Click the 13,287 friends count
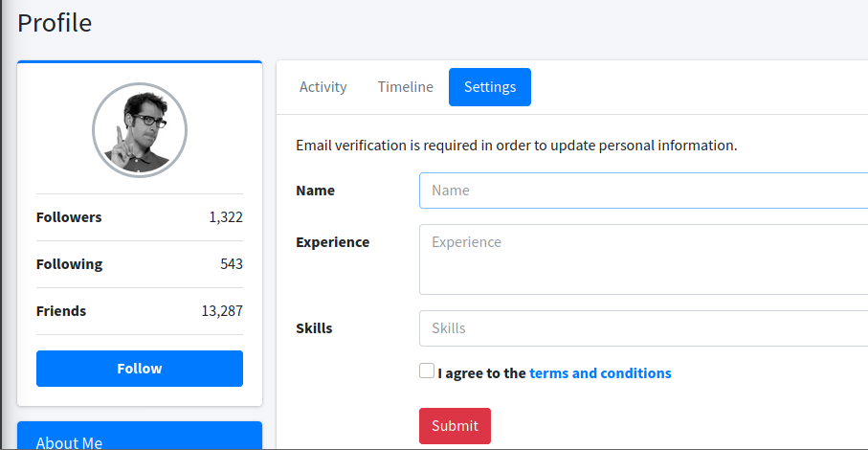 pos(222,311)
